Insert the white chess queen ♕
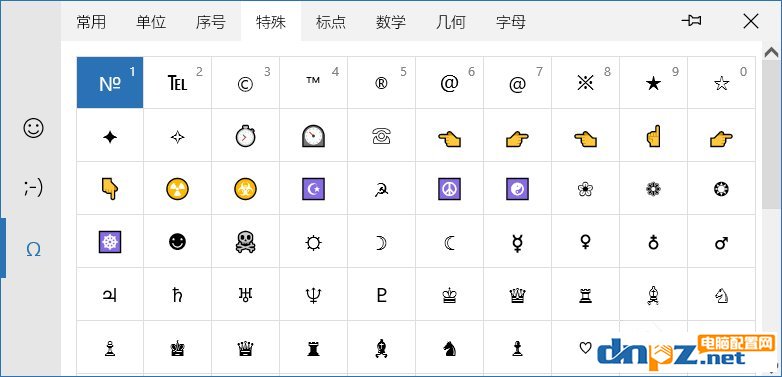 coord(517,295)
